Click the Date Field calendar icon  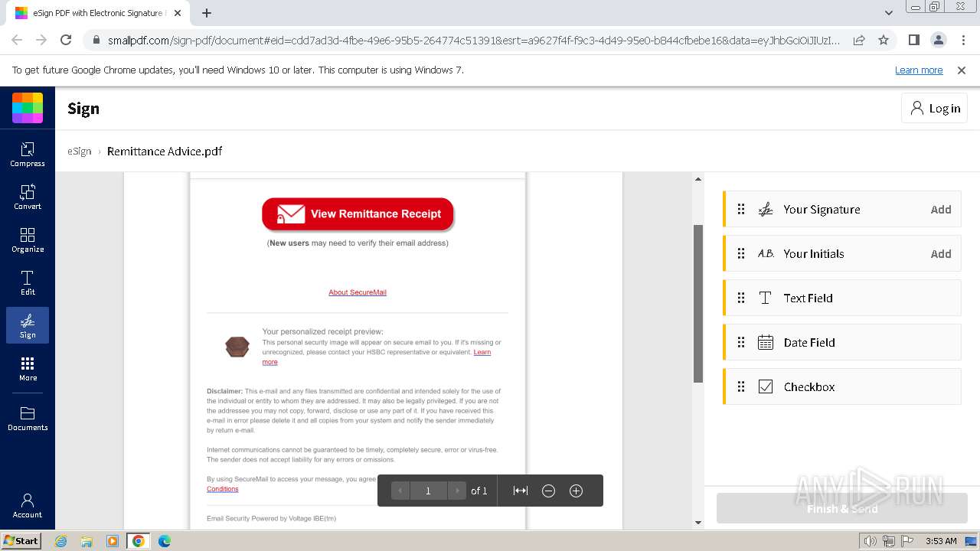click(766, 343)
